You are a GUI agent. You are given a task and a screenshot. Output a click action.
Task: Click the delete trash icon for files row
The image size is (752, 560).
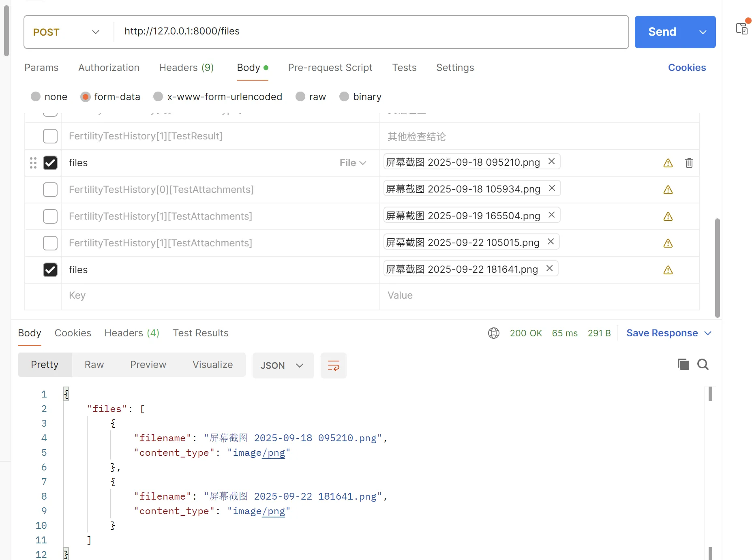pos(689,163)
